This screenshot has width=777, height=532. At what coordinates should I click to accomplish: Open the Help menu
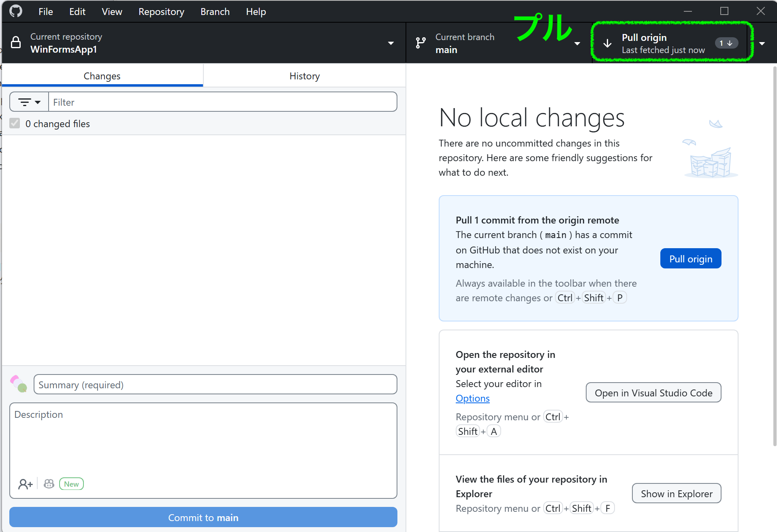tap(256, 12)
